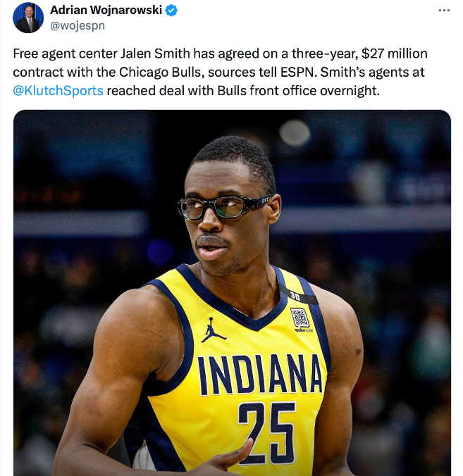Click "Free agent center" at tweet start
The height and width of the screenshot is (476, 463).
click(65, 54)
